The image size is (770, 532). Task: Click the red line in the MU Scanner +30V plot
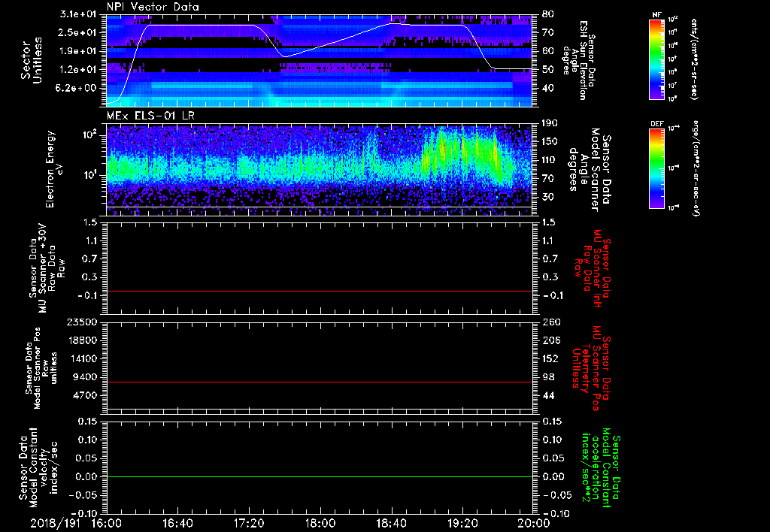320,291
